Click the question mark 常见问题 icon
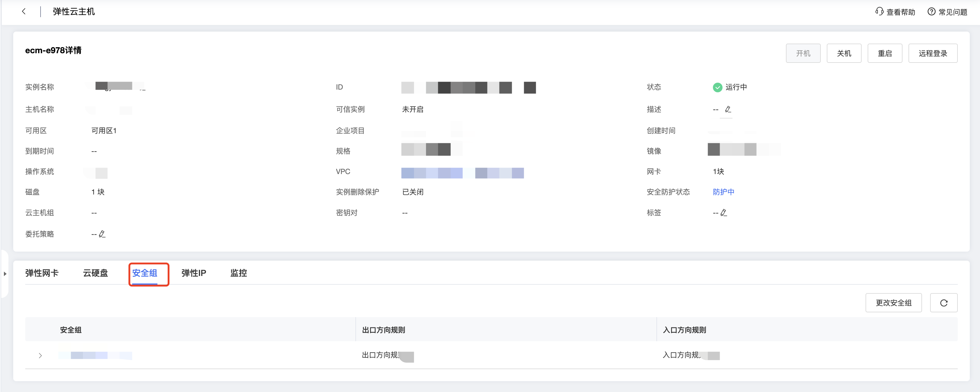The height and width of the screenshot is (392, 980). (931, 11)
